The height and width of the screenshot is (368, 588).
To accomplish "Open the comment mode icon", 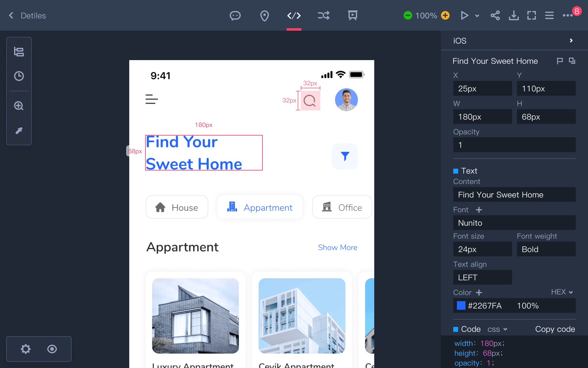I will [235, 15].
